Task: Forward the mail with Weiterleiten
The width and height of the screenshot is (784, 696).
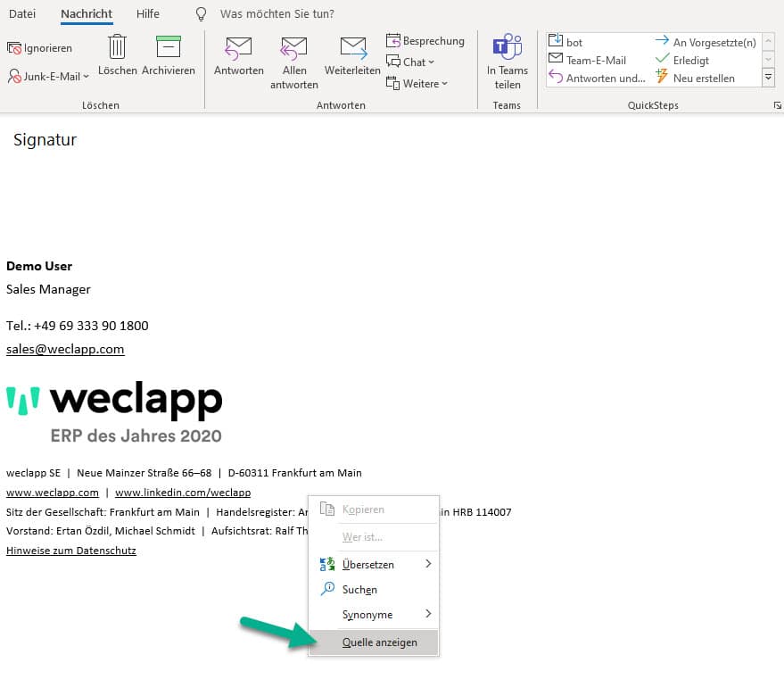Action: (x=352, y=56)
